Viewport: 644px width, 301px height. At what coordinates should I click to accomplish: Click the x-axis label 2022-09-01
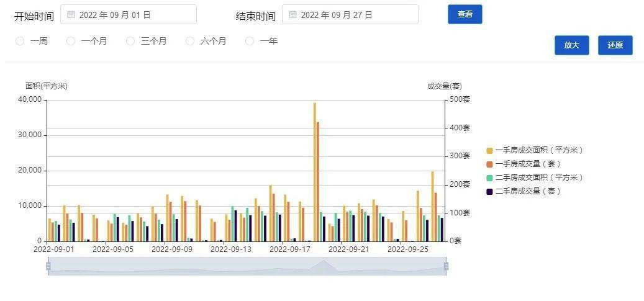(x=54, y=249)
